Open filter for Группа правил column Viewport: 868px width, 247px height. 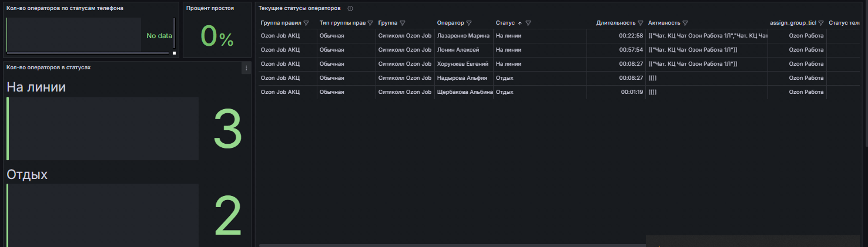click(x=306, y=23)
